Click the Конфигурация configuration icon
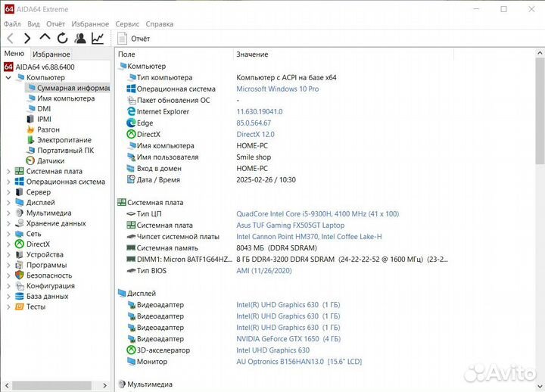545x392 pixels. tap(20, 286)
